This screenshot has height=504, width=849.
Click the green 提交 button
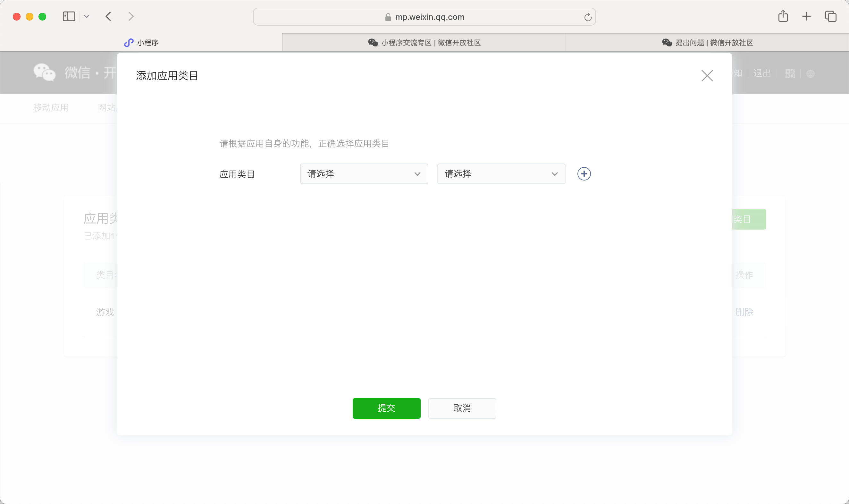[386, 408]
